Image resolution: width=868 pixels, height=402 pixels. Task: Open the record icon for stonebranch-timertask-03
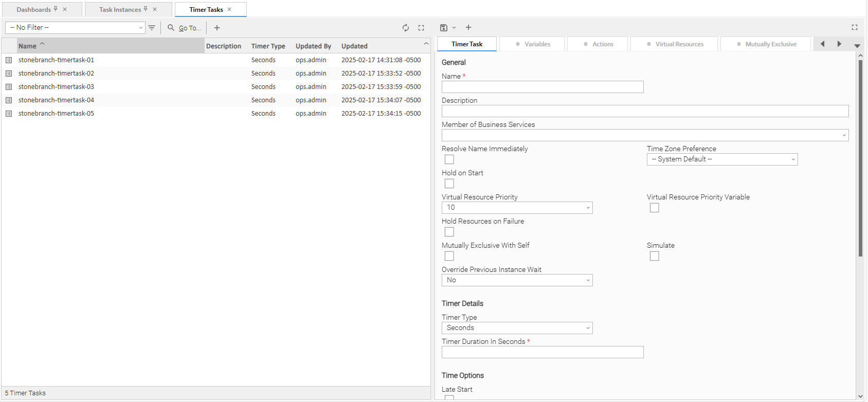tap(9, 87)
